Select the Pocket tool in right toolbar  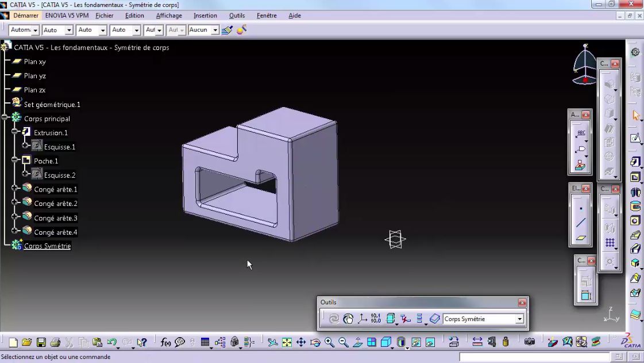coord(635,177)
